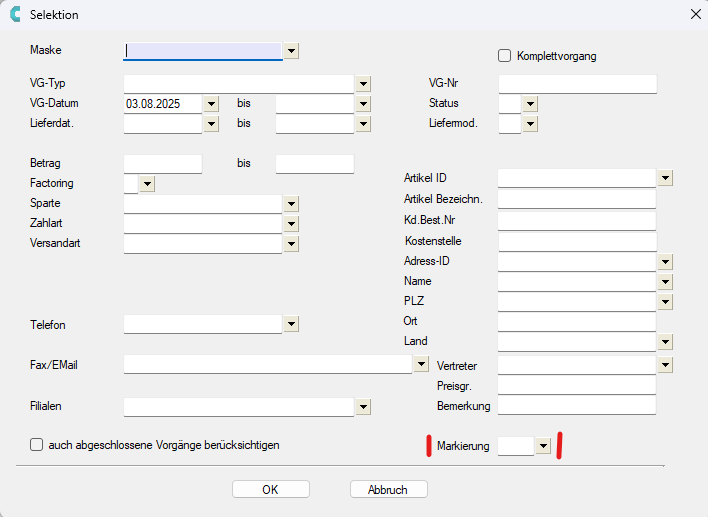Open the Land dropdown arrow
708x517 pixels.
pos(666,342)
